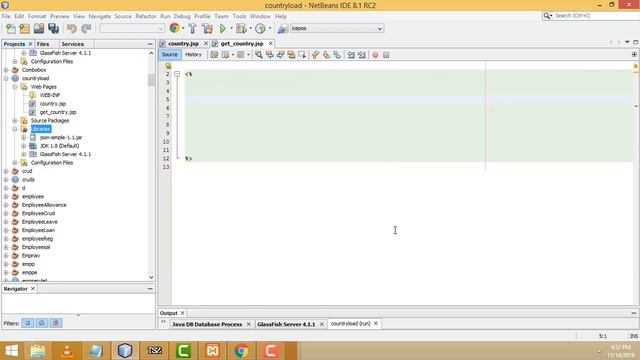
Task: Open the Run Project dropdown arrow
Action: [231, 28]
